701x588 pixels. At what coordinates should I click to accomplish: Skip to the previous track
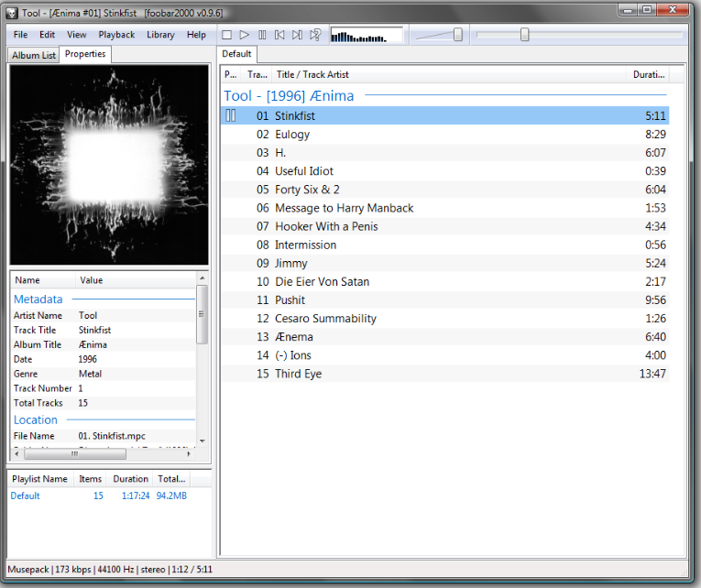click(279, 35)
